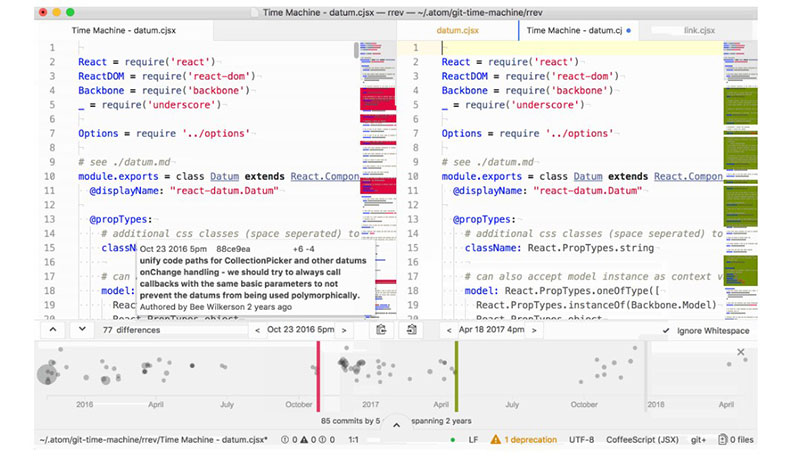
Task: Click Datum class link in left pane
Action: [x=224, y=176]
